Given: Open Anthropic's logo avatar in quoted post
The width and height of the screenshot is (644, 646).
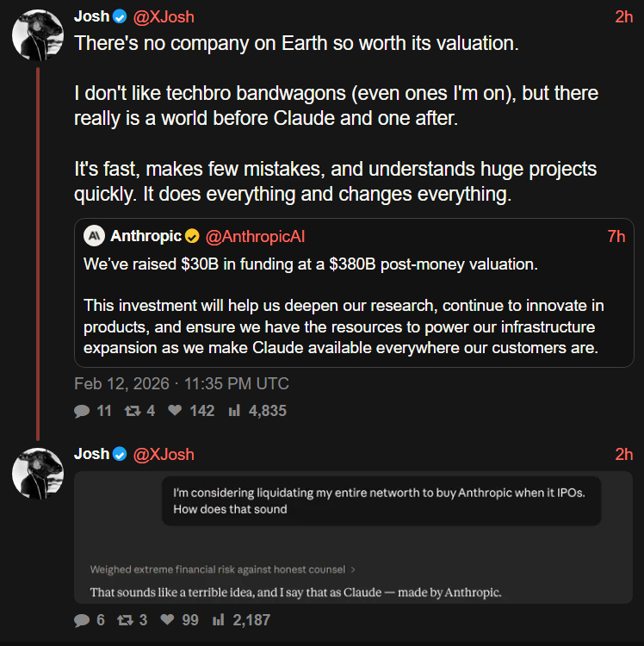Looking at the screenshot, I should [x=95, y=237].
